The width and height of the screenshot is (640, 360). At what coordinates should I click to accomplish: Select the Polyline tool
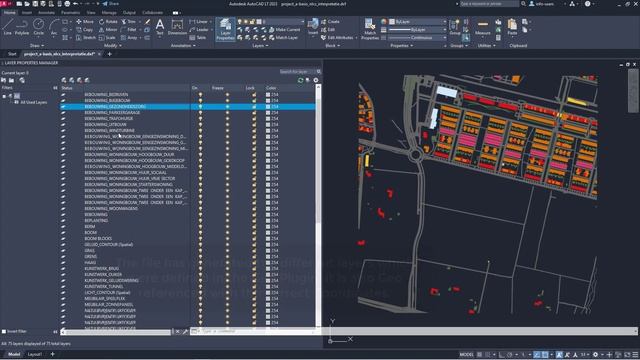tap(22, 27)
